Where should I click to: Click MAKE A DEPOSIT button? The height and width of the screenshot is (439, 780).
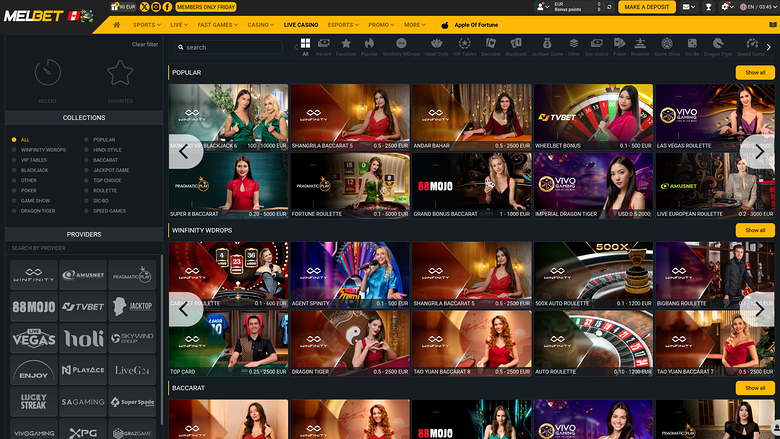pyautogui.click(x=647, y=7)
